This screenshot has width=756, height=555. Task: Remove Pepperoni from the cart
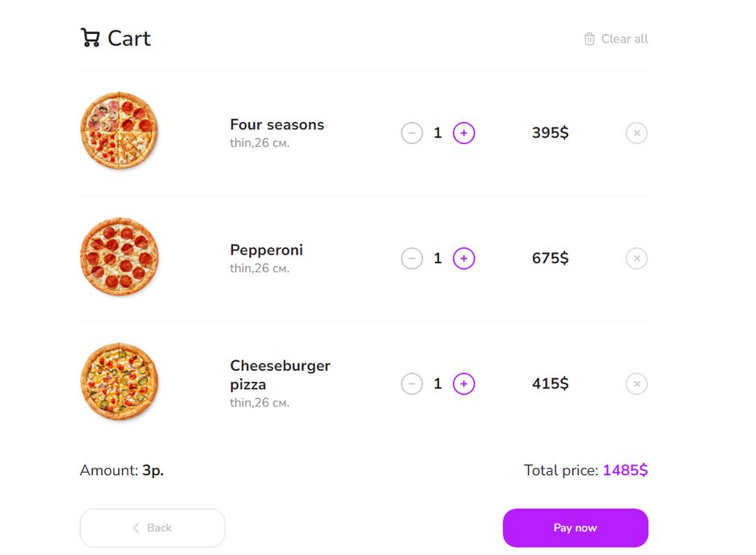(x=636, y=259)
